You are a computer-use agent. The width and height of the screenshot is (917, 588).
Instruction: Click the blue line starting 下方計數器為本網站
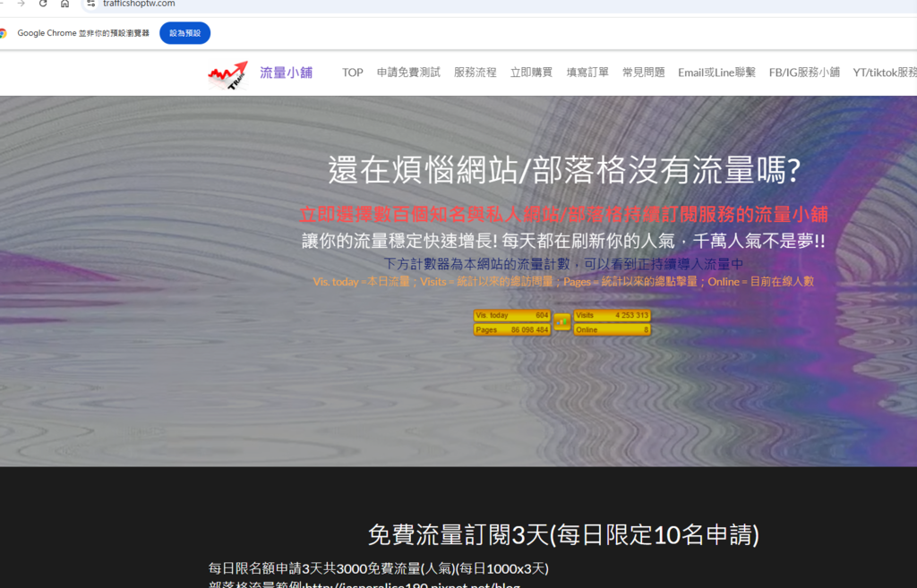(564, 264)
